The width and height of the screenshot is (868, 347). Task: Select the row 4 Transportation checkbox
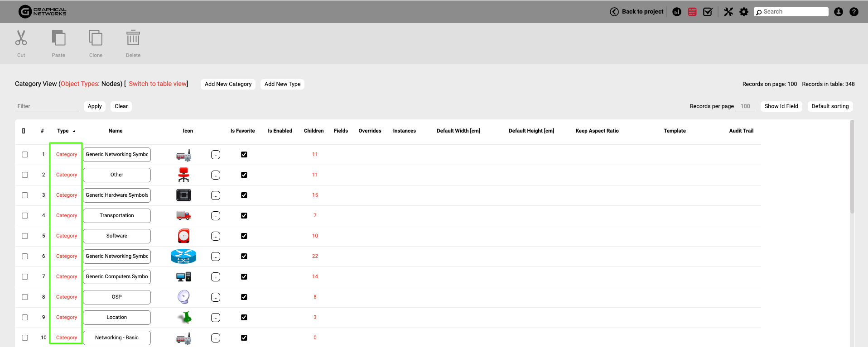click(x=25, y=216)
